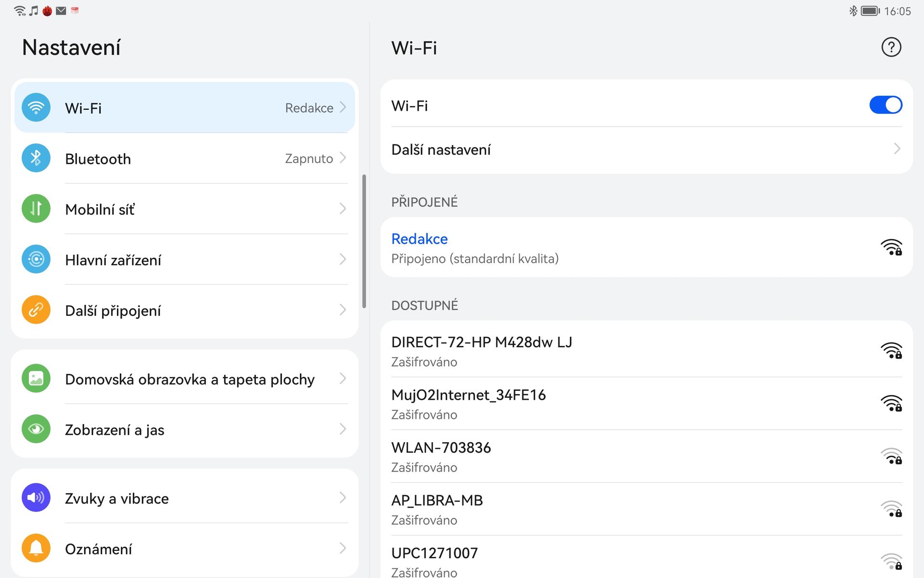The height and width of the screenshot is (578, 924).
Task: Tap signal icon of AP_LIBRA-MB
Action: pos(891,509)
